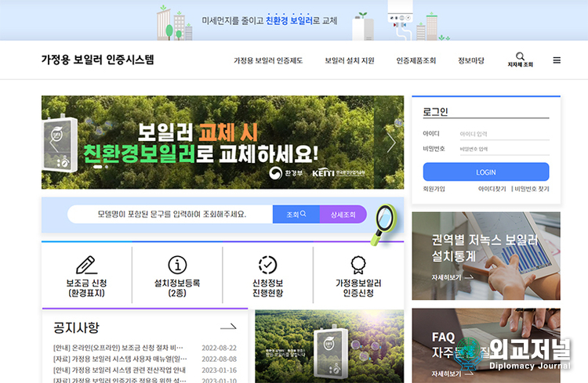Go to next banner slide arrow
The width and height of the screenshot is (588, 383).
[391, 143]
